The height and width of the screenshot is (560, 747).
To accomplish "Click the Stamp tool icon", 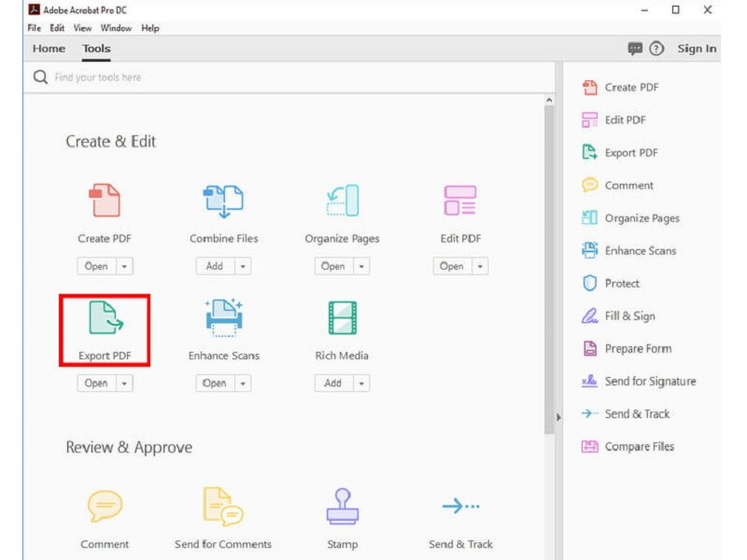I will (343, 506).
